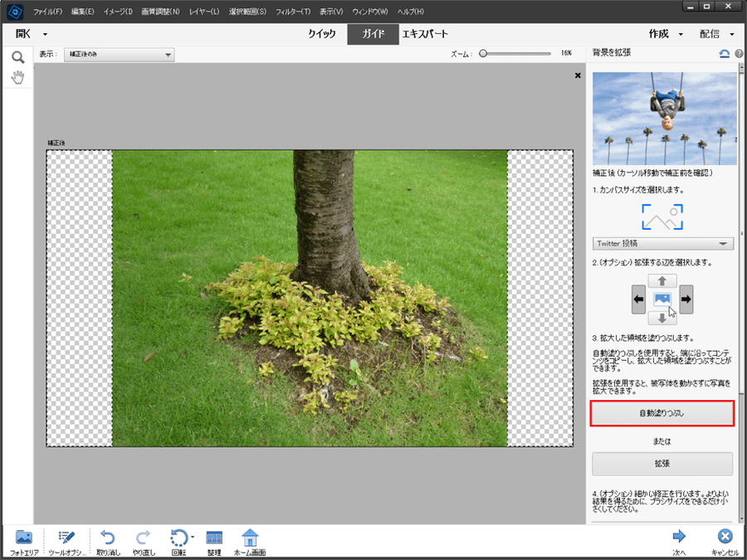Toggle extend right side arrow

(x=686, y=299)
